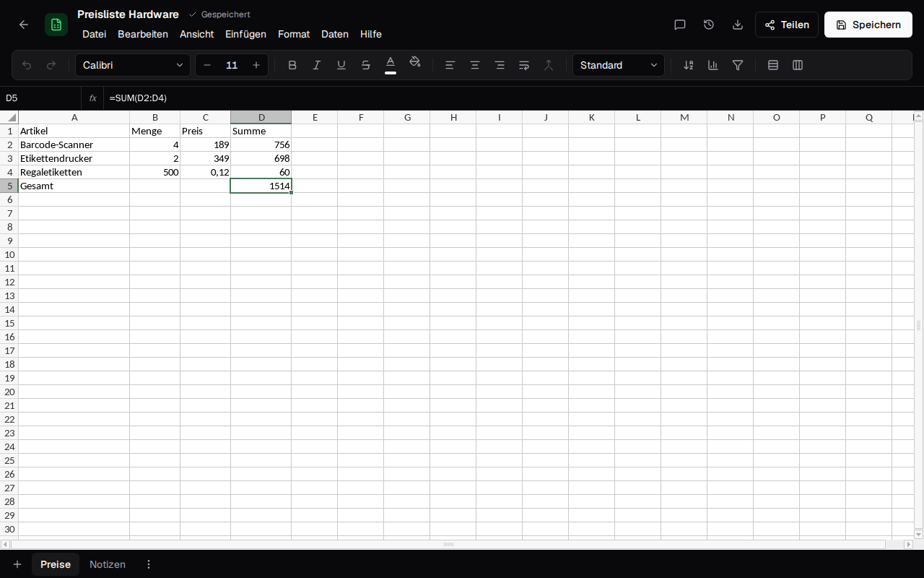Toggle text wrapping icon

pos(524,65)
